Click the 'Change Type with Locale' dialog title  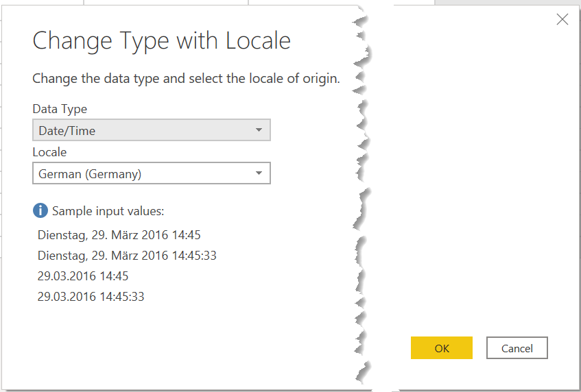pos(162,41)
